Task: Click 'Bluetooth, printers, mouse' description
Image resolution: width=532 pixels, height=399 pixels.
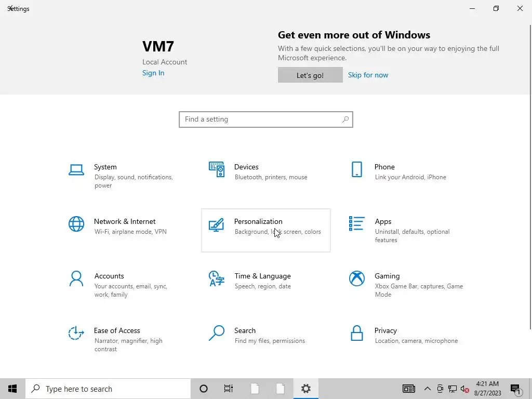Action: pos(271,177)
